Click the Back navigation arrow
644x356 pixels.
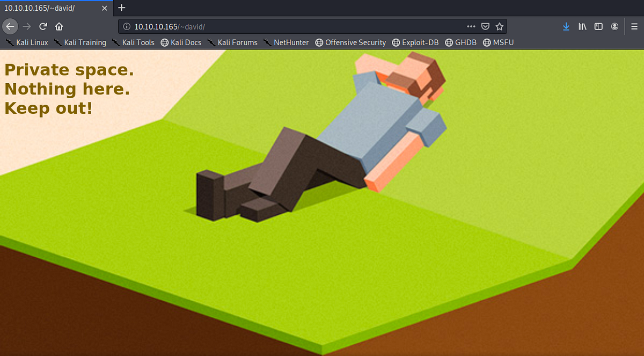pyautogui.click(x=10, y=26)
